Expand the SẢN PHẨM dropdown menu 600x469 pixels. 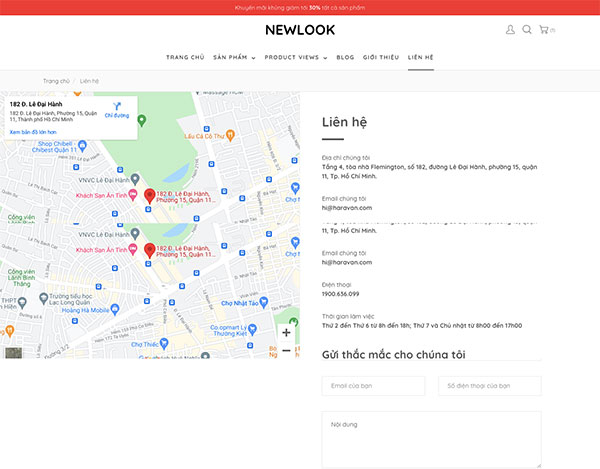(x=234, y=57)
